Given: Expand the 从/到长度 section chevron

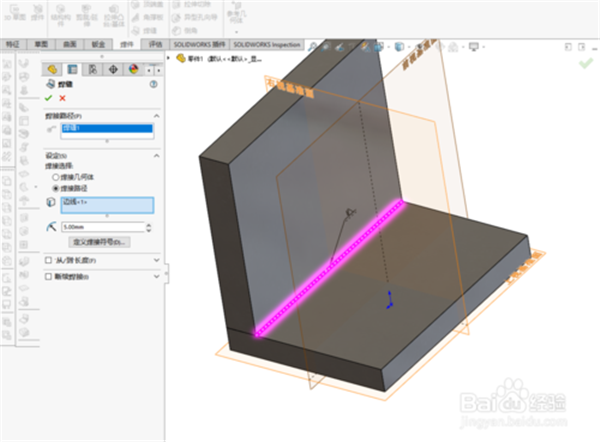Looking at the screenshot, I should tap(156, 260).
